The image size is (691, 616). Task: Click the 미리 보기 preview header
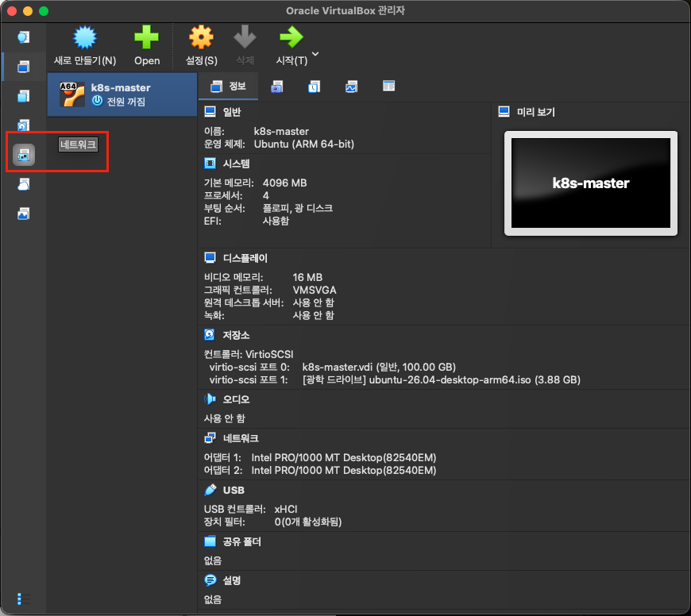click(536, 112)
